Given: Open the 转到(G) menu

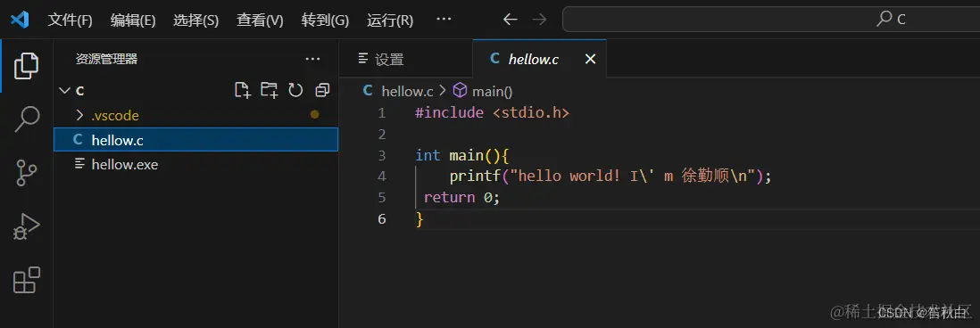Looking at the screenshot, I should point(325,20).
